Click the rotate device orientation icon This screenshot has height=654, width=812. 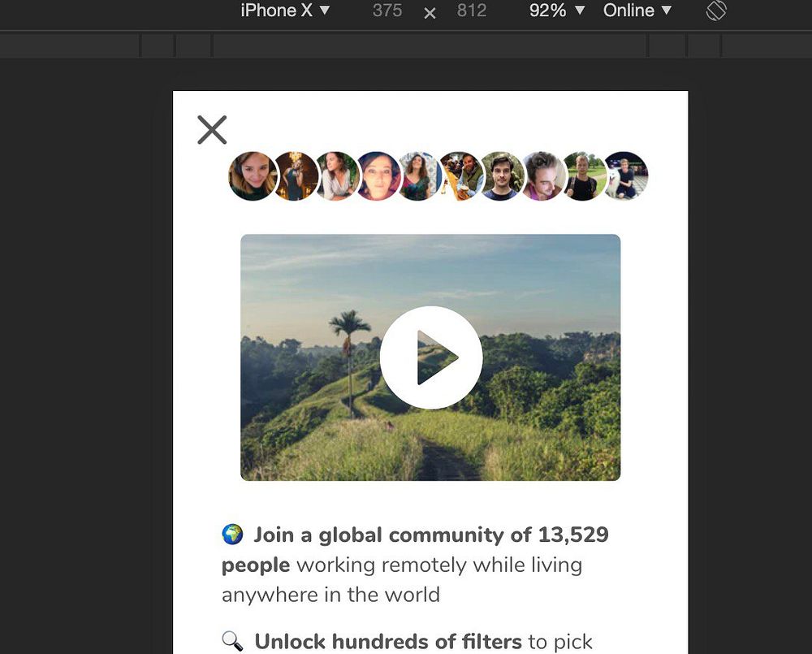tap(716, 11)
